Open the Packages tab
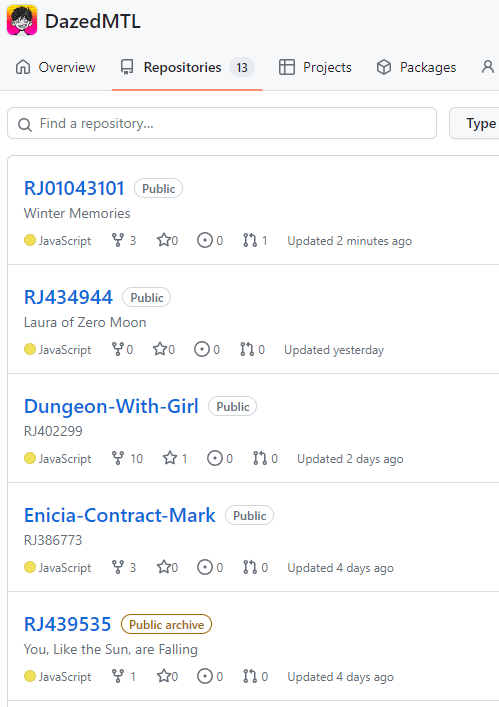499x707 pixels. (x=417, y=67)
